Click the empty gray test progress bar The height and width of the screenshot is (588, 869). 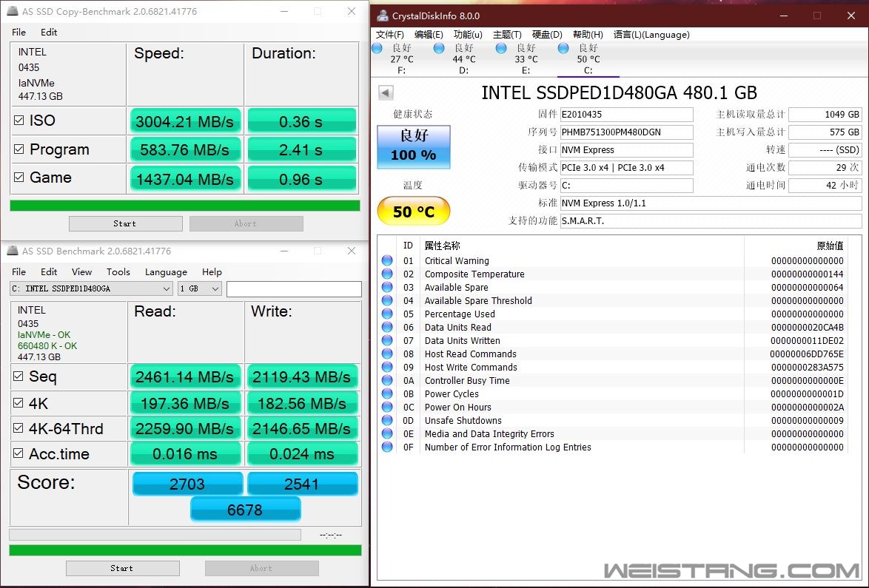155,534
